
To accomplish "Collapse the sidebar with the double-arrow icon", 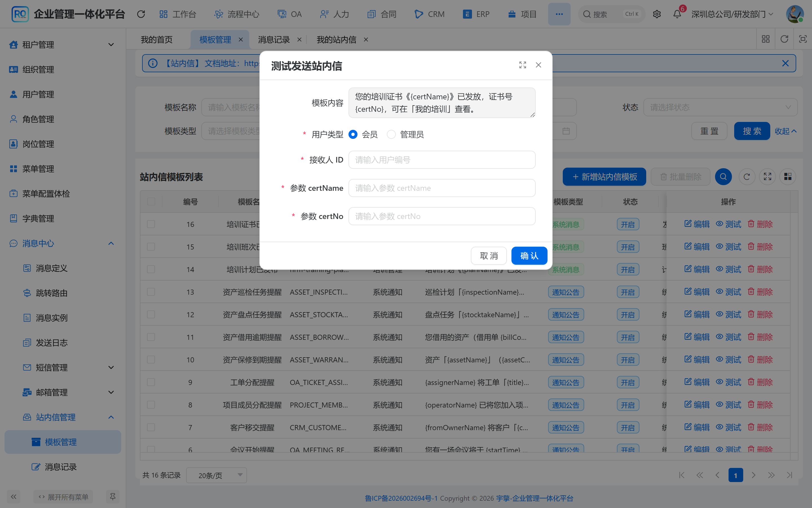I will [14, 497].
